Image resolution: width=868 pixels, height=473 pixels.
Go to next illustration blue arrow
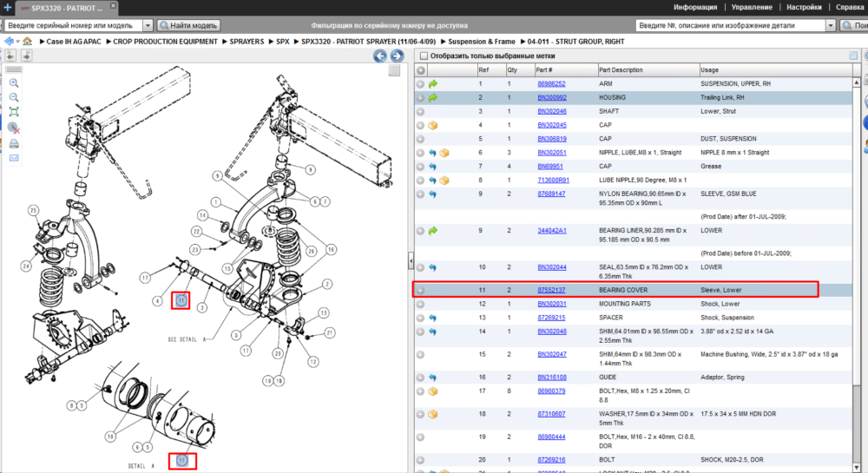(397, 56)
